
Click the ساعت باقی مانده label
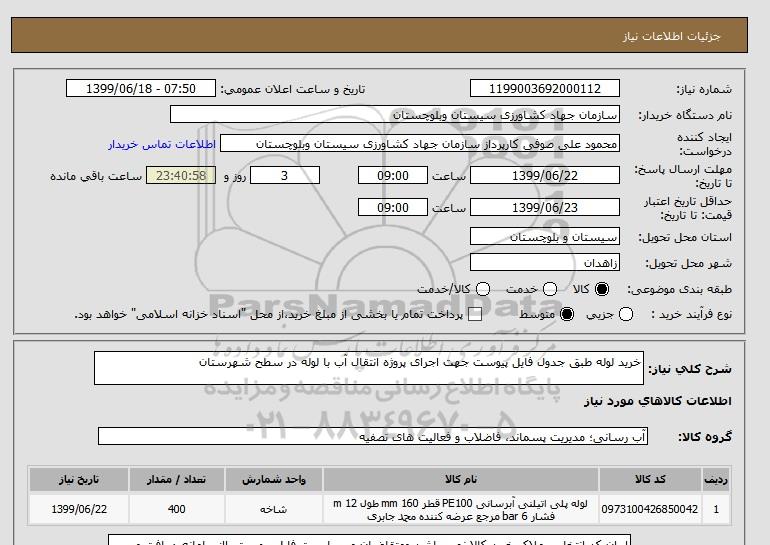click(x=96, y=176)
